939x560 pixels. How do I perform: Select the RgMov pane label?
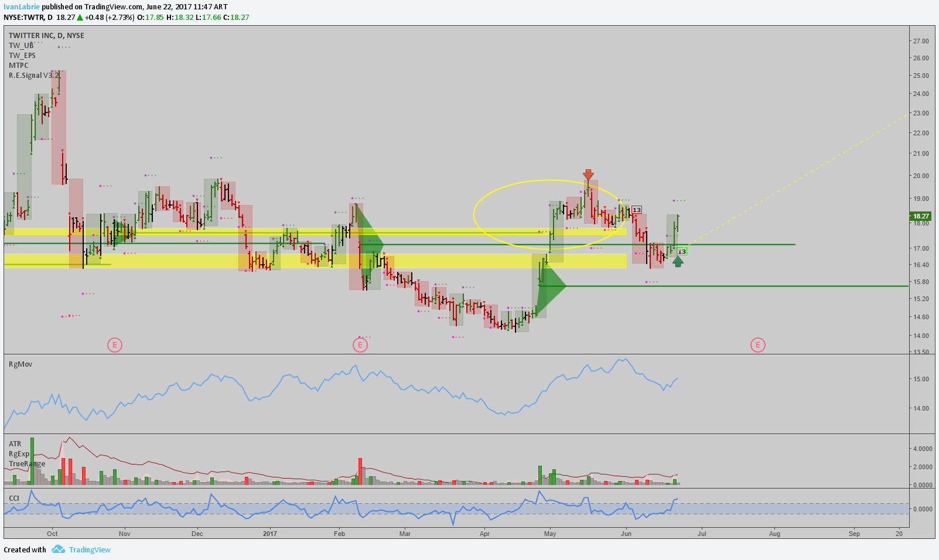click(21, 364)
